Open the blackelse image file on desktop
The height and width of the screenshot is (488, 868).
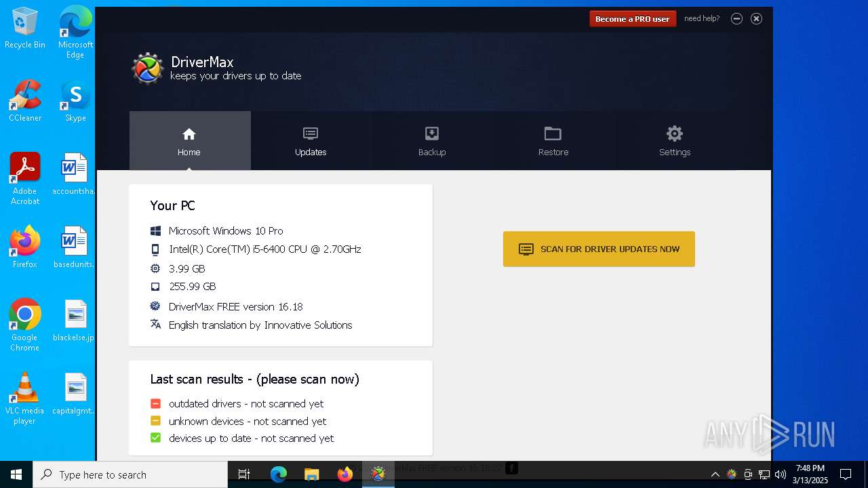pyautogui.click(x=74, y=321)
